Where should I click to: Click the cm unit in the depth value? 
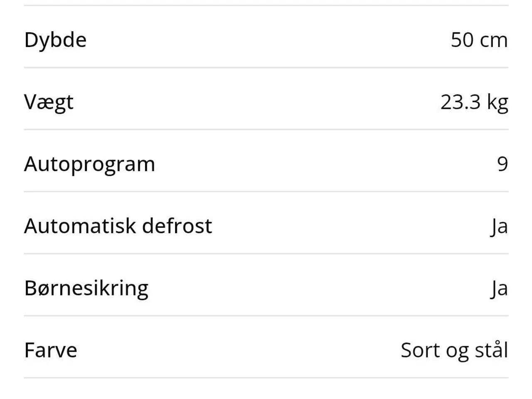coord(493,40)
